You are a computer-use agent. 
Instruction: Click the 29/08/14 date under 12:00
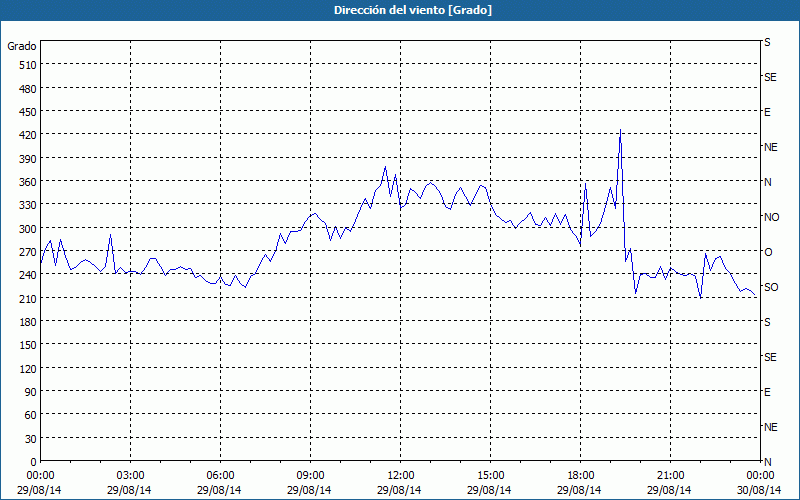(399, 490)
